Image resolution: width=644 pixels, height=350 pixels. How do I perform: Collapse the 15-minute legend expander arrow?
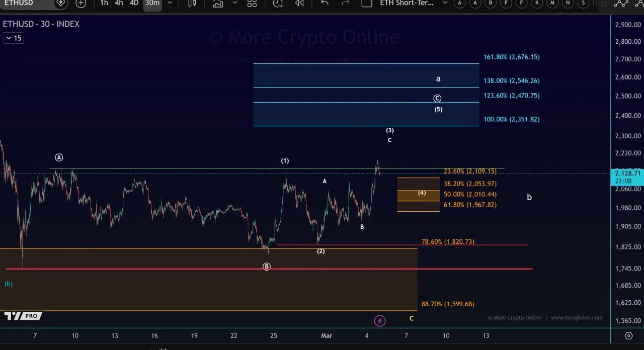(9, 38)
